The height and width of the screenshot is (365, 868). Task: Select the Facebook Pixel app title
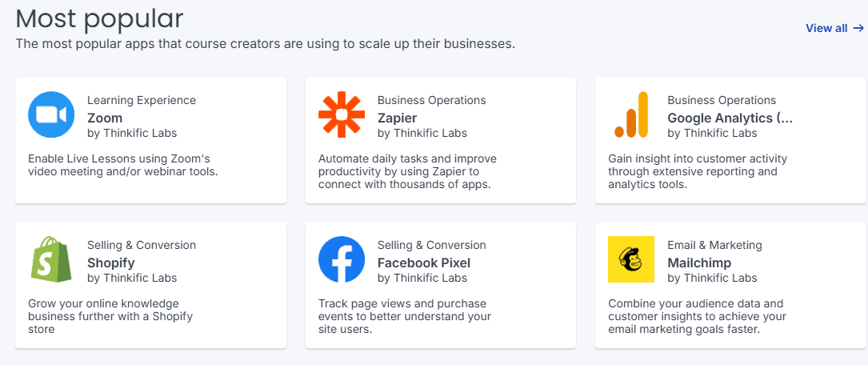(424, 263)
